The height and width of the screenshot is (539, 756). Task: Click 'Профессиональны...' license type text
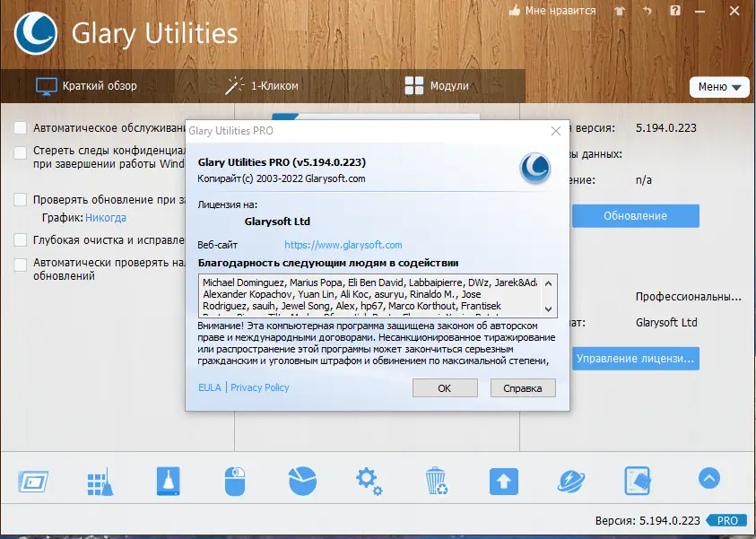689,297
